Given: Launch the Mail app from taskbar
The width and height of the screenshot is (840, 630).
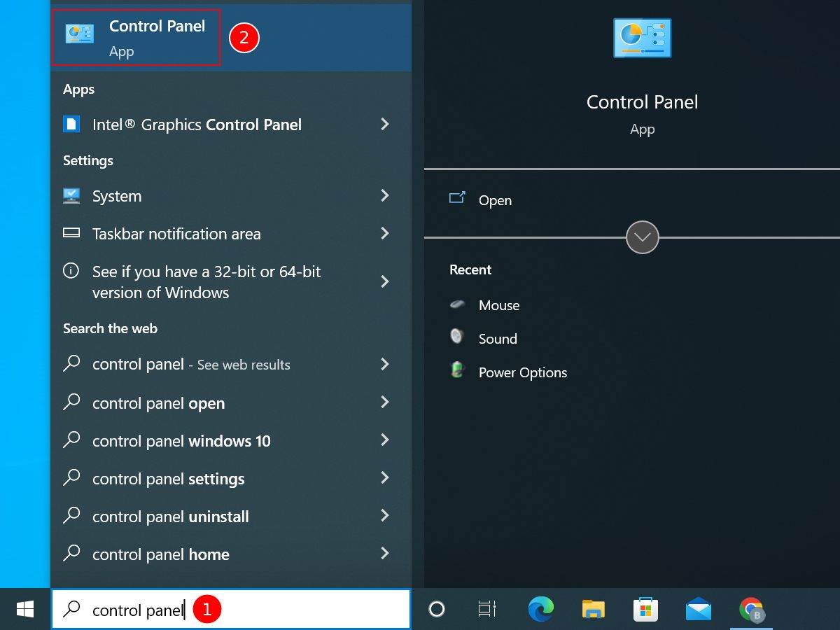Looking at the screenshot, I should pos(698,609).
